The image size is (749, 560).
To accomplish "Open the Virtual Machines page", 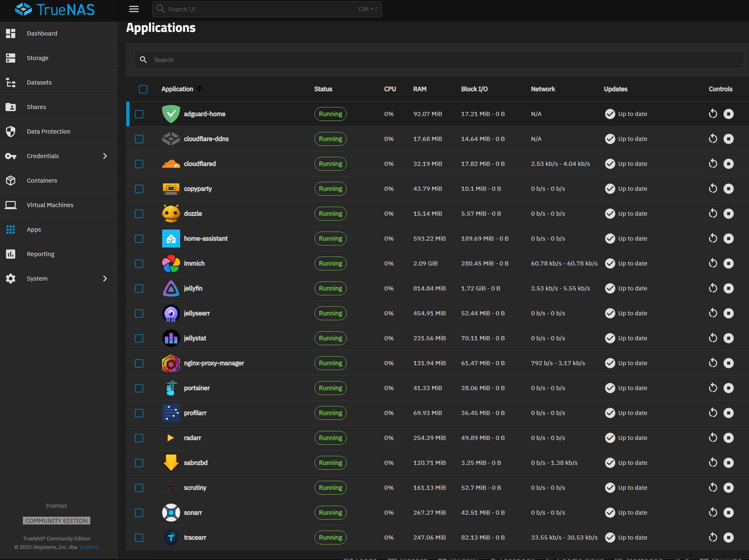I will [59, 205].
